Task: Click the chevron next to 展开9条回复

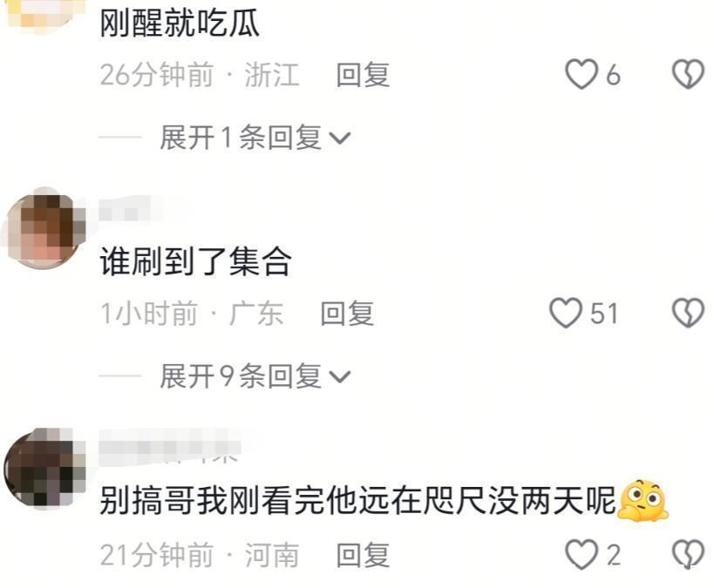Action: (x=340, y=377)
